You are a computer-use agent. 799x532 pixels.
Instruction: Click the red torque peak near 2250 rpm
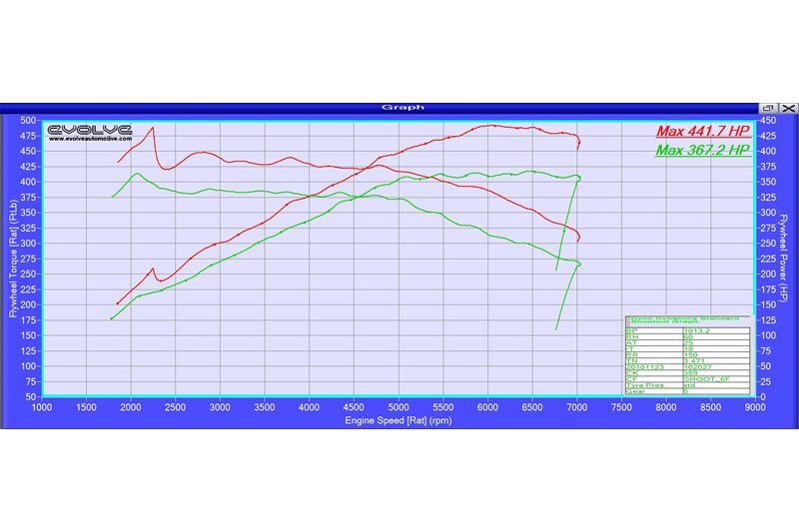(152, 127)
